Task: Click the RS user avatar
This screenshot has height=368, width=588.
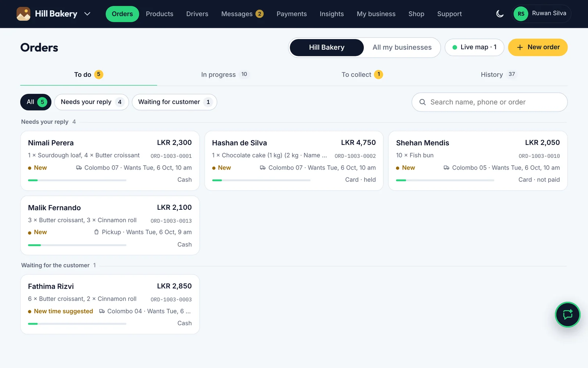Action: point(521,14)
